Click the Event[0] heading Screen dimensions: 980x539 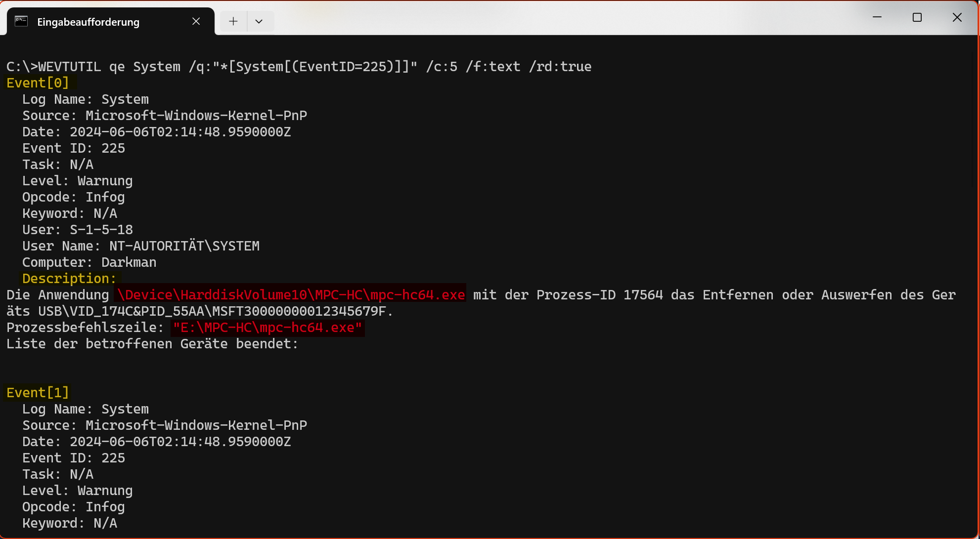click(38, 83)
